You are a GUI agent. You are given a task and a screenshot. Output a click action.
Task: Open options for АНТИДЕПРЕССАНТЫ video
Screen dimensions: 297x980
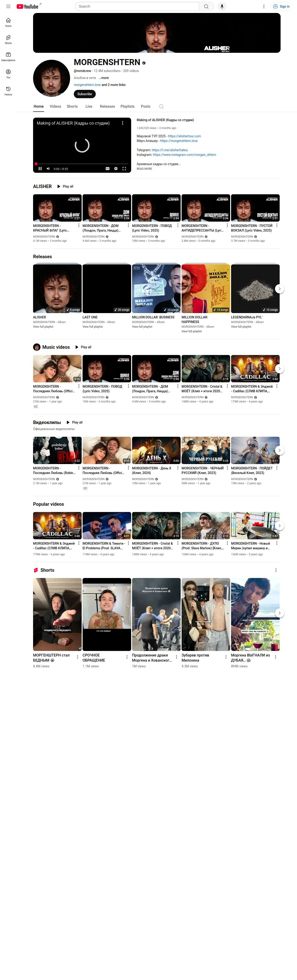[x=228, y=226]
